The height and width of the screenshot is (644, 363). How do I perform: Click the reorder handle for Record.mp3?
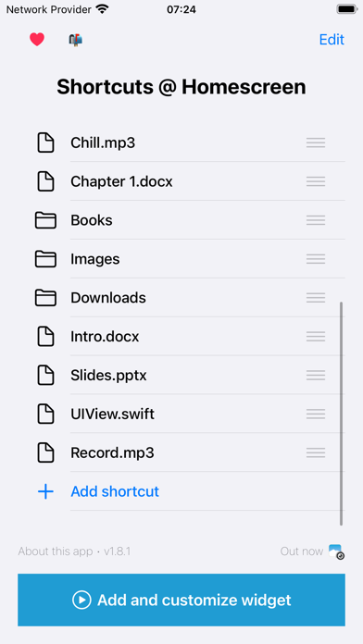tap(316, 452)
